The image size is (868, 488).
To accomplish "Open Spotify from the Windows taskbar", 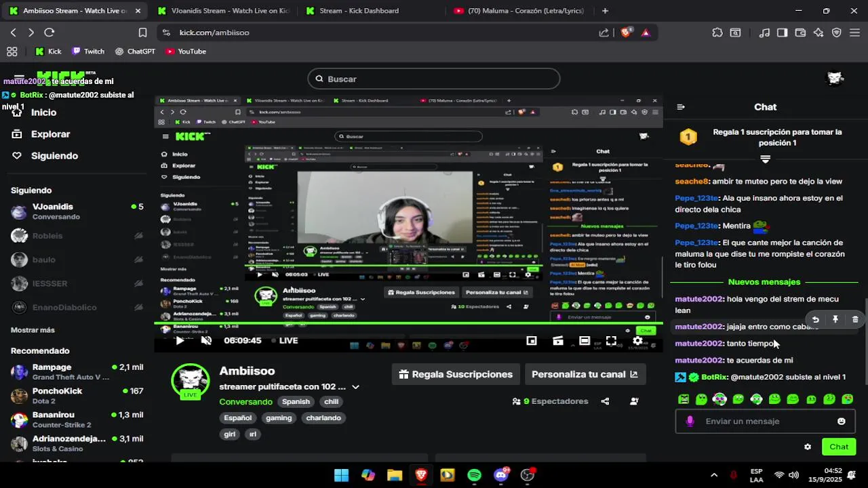I will tap(474, 475).
